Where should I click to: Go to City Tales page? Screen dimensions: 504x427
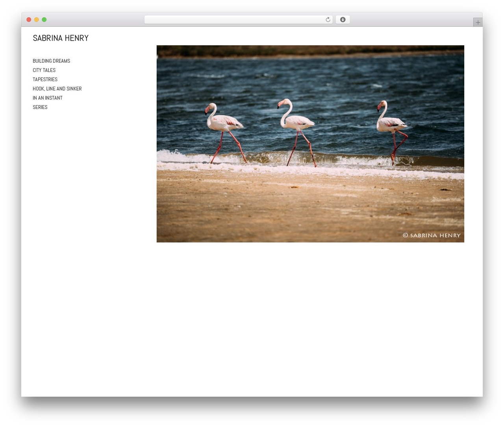[44, 70]
